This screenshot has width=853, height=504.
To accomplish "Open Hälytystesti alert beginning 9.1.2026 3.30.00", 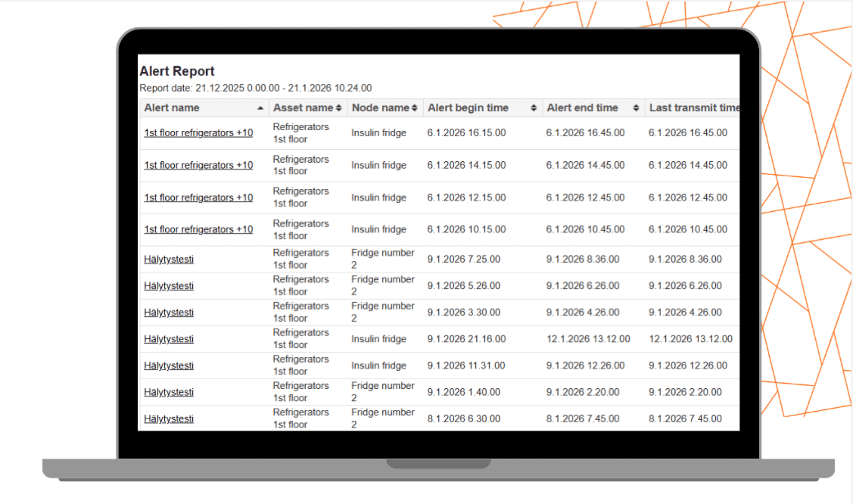I will 169,313.
